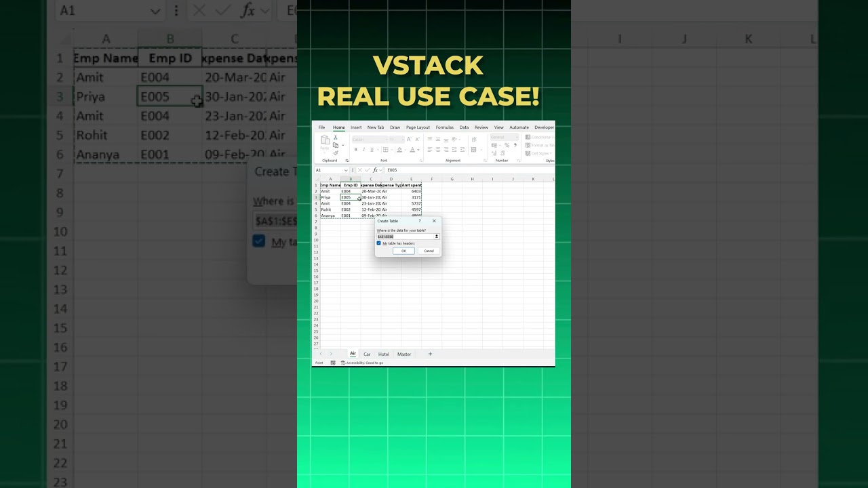Image resolution: width=868 pixels, height=488 pixels.
Task: Click the Decrease Font Size icon
Action: 417,140
